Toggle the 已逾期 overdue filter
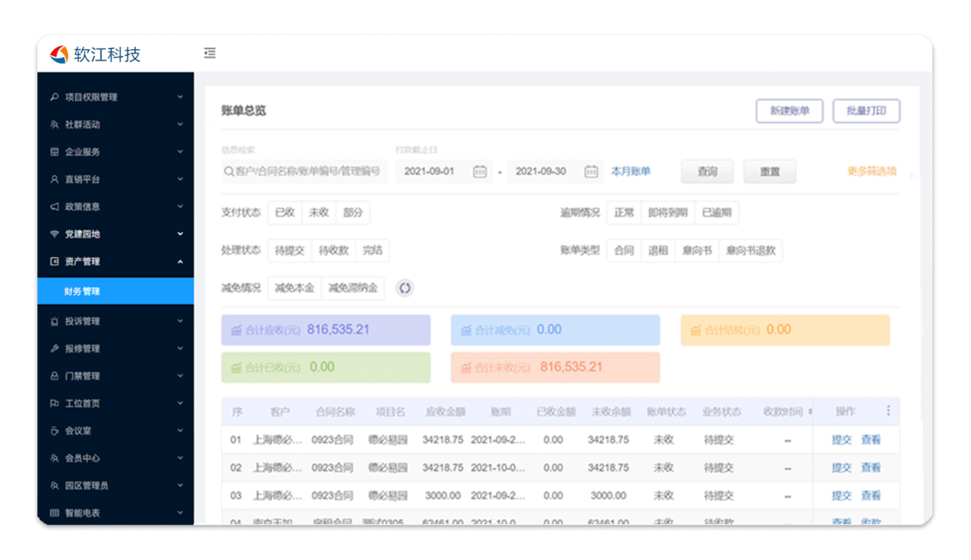 coord(716,213)
